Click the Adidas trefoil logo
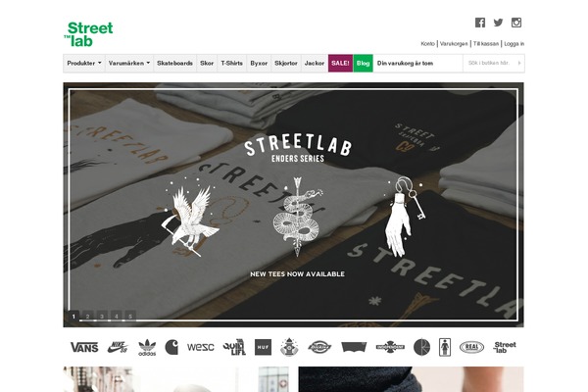This screenshot has height=392, width=588. (x=147, y=347)
